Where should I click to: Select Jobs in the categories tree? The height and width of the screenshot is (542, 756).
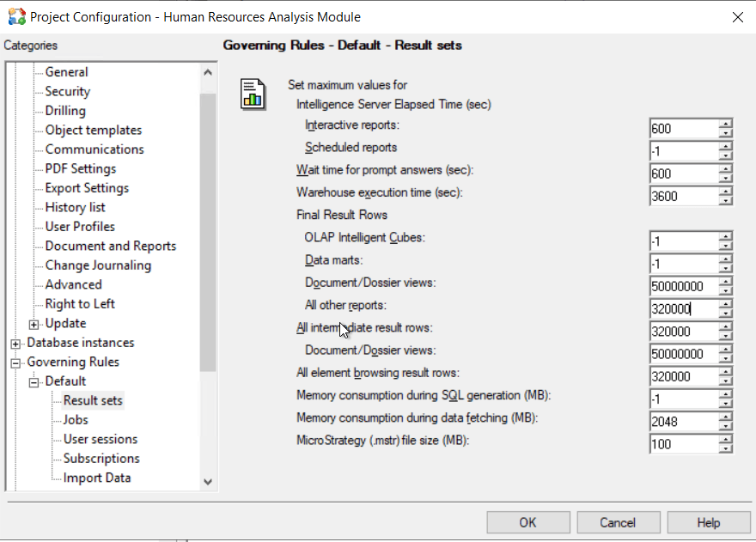(x=76, y=420)
